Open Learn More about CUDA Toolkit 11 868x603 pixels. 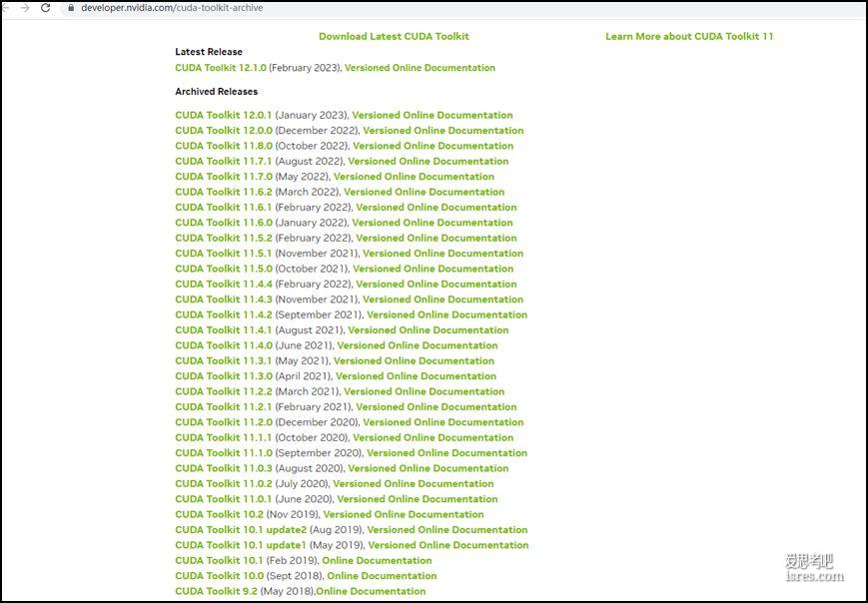(689, 37)
